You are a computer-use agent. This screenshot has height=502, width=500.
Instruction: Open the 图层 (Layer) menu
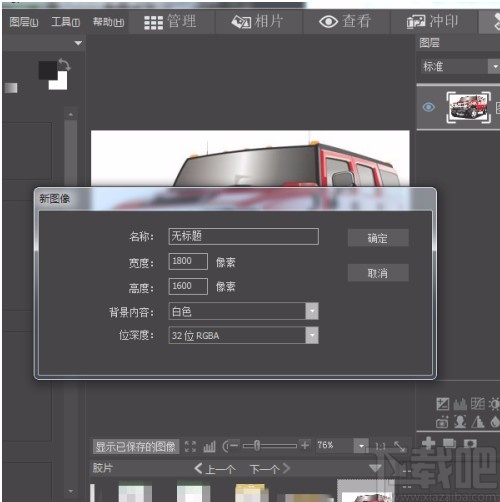pos(24,22)
